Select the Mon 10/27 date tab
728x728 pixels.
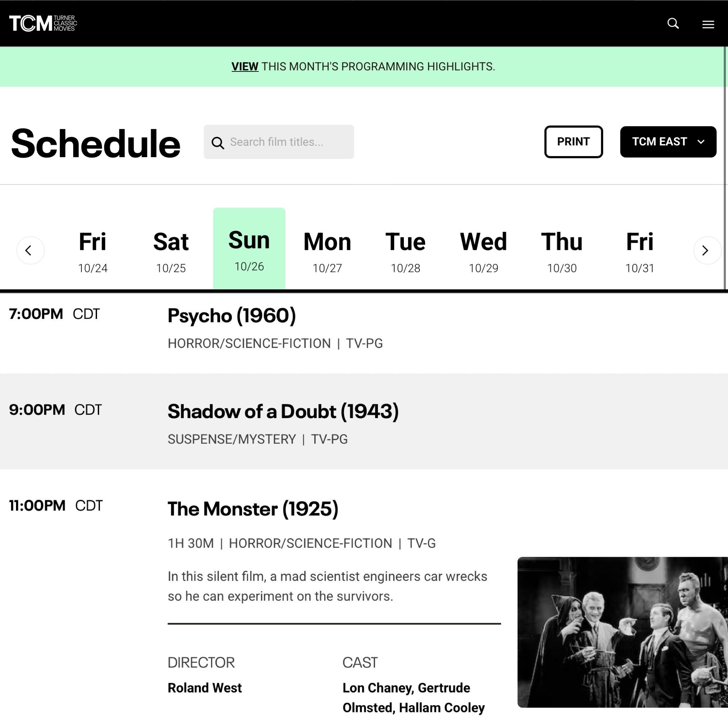[327, 250]
